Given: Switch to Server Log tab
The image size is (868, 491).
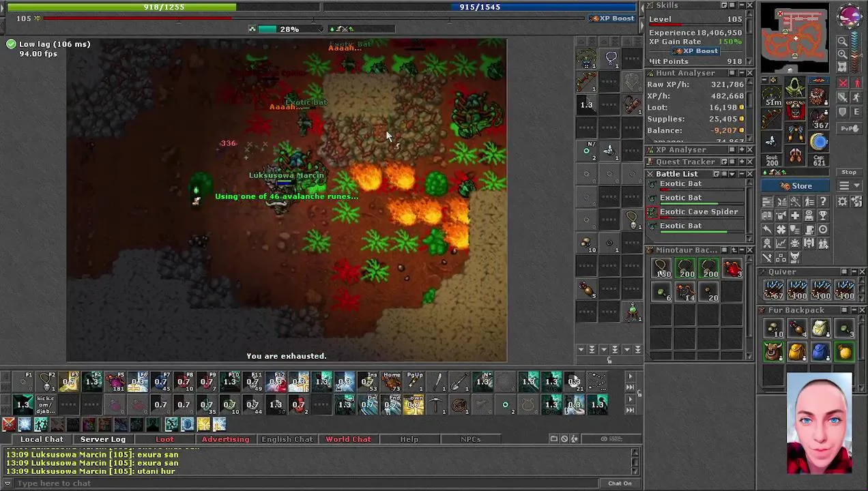Looking at the screenshot, I should tap(103, 439).
